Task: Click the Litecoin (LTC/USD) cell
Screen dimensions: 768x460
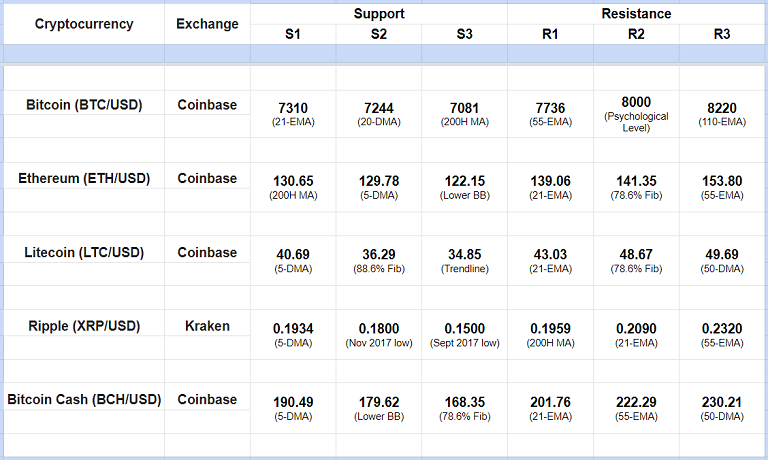Action: pos(84,252)
